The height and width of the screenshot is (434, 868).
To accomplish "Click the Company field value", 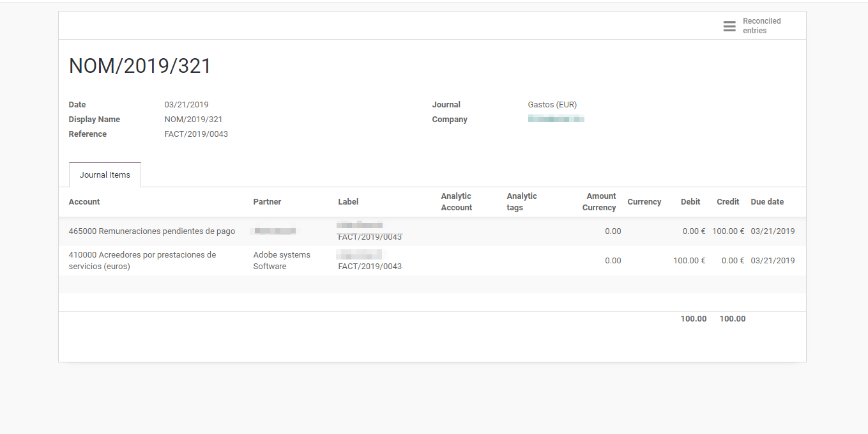I will pyautogui.click(x=556, y=119).
